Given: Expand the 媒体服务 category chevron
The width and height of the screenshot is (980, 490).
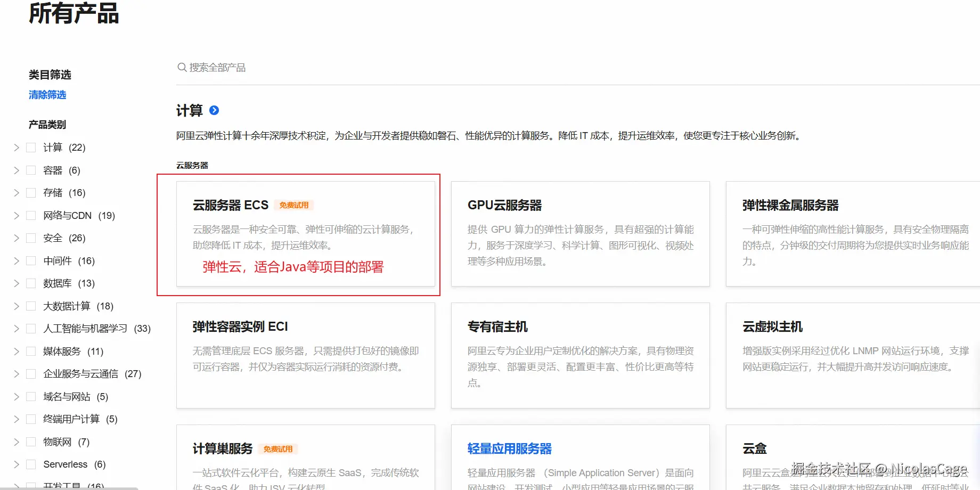Looking at the screenshot, I should (x=17, y=352).
